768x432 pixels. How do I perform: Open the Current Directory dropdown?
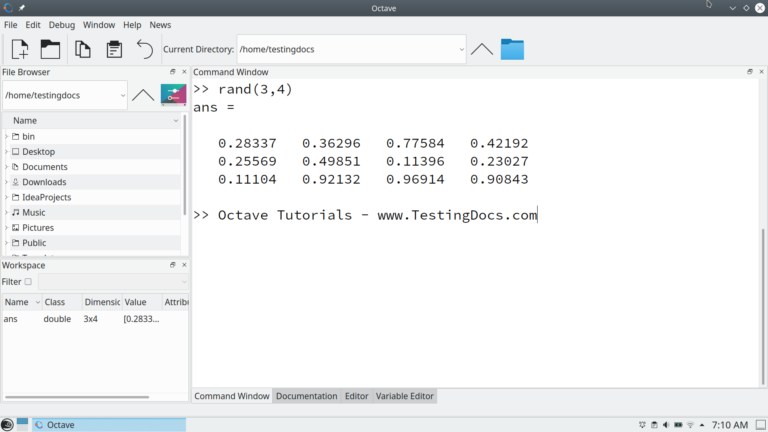[461, 49]
